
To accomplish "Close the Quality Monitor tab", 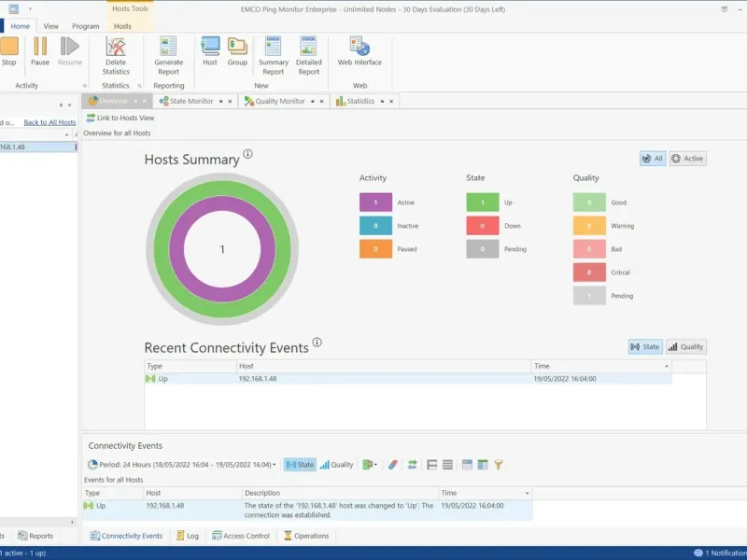I will (x=321, y=102).
